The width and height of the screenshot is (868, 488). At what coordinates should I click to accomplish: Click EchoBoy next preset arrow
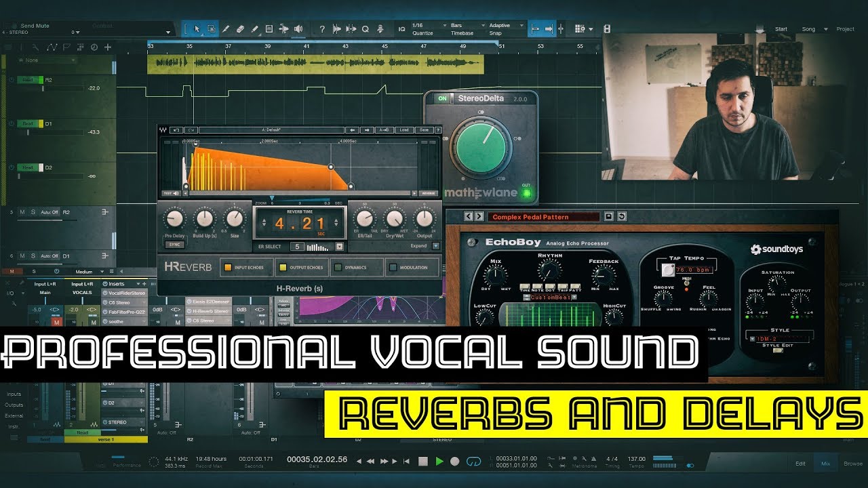pos(479,217)
